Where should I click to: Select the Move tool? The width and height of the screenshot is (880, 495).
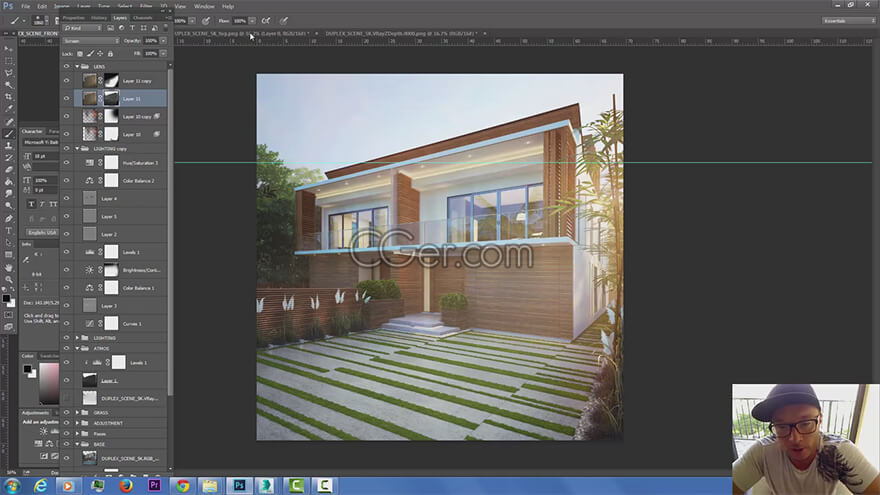8,49
